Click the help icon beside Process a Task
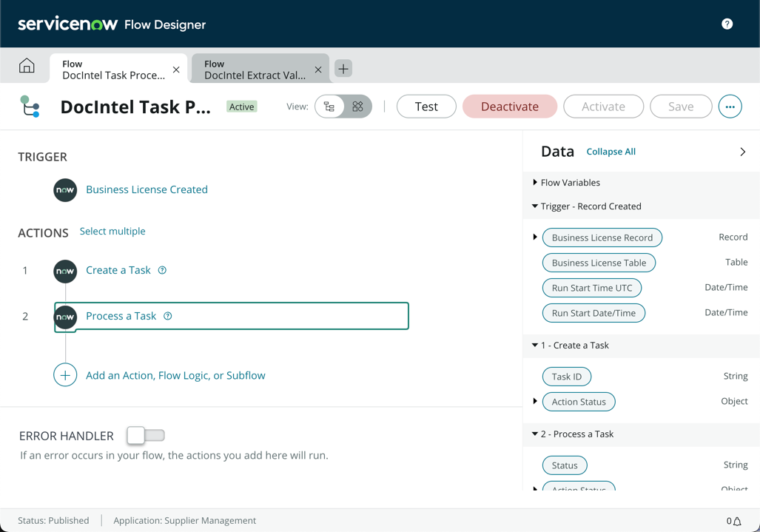 168,317
